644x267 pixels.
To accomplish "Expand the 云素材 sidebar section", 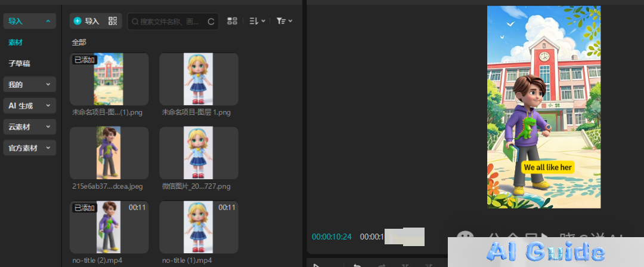I will (29, 127).
